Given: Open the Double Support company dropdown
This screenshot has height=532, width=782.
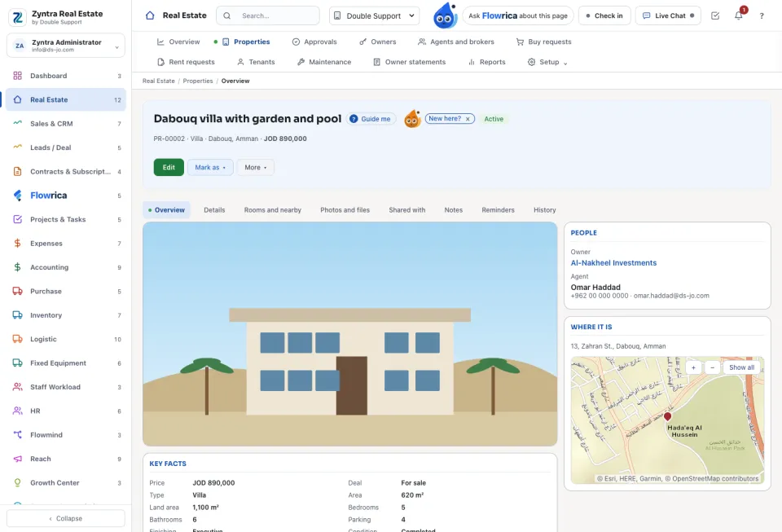Looking at the screenshot, I should (x=374, y=16).
